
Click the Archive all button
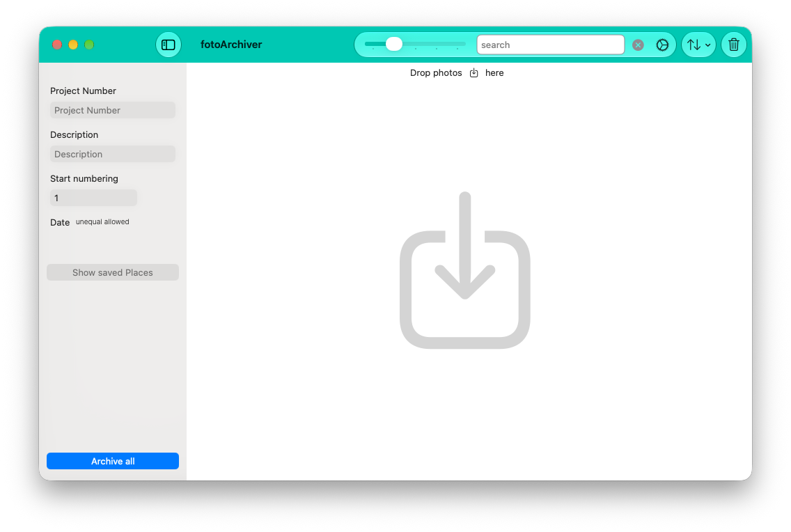click(x=113, y=461)
